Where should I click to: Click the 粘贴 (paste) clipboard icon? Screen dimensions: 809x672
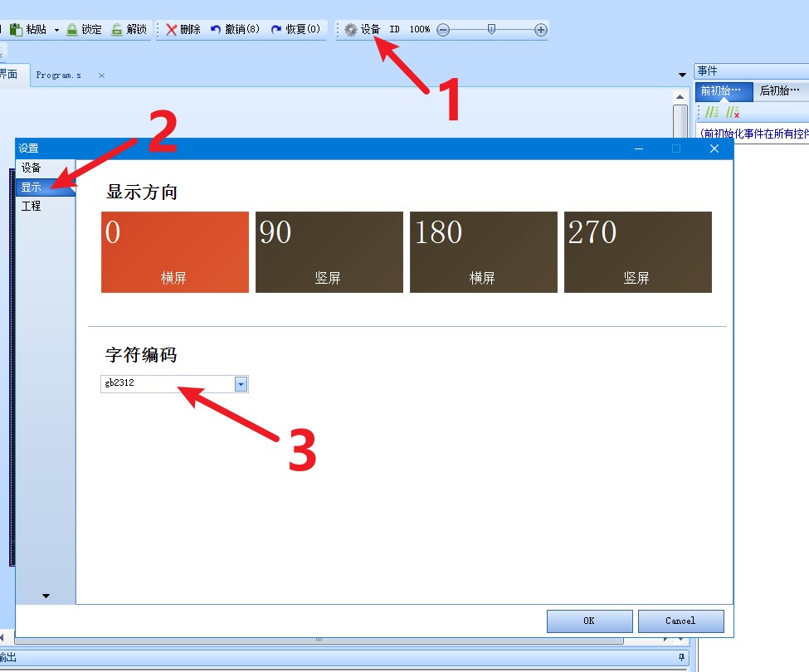[16, 30]
